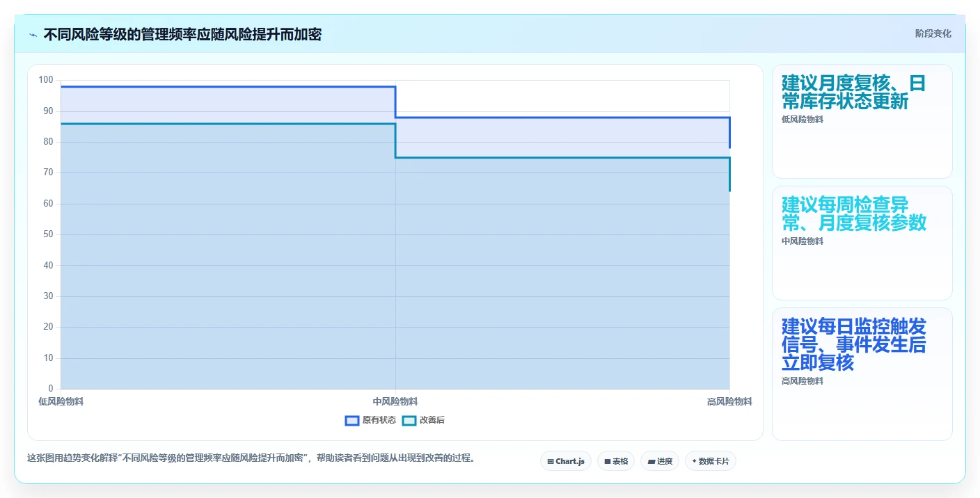Click the 50 y-axis tick label
Screen dimensions: 980x498
tap(48, 234)
